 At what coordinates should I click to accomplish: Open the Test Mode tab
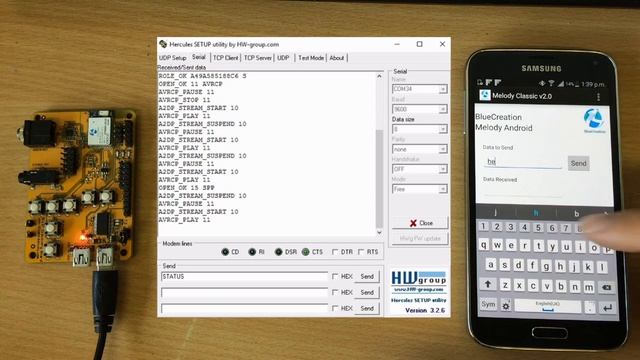pos(311,58)
